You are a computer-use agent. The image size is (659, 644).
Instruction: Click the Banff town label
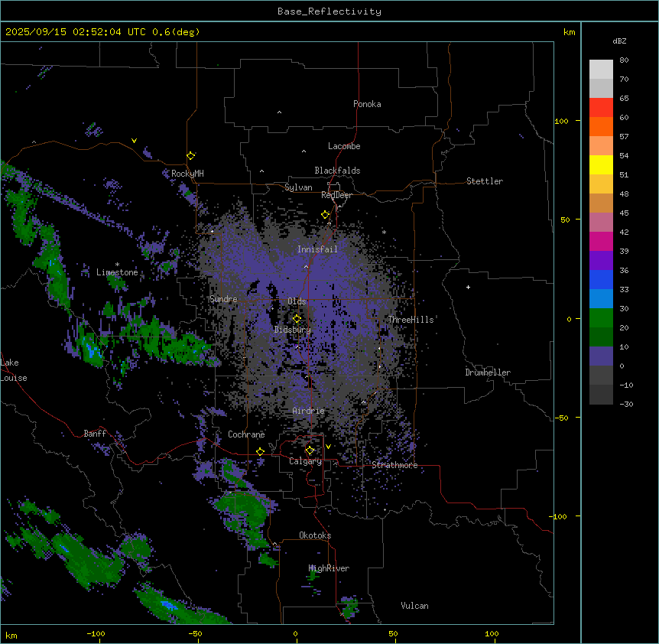pyautogui.click(x=95, y=434)
